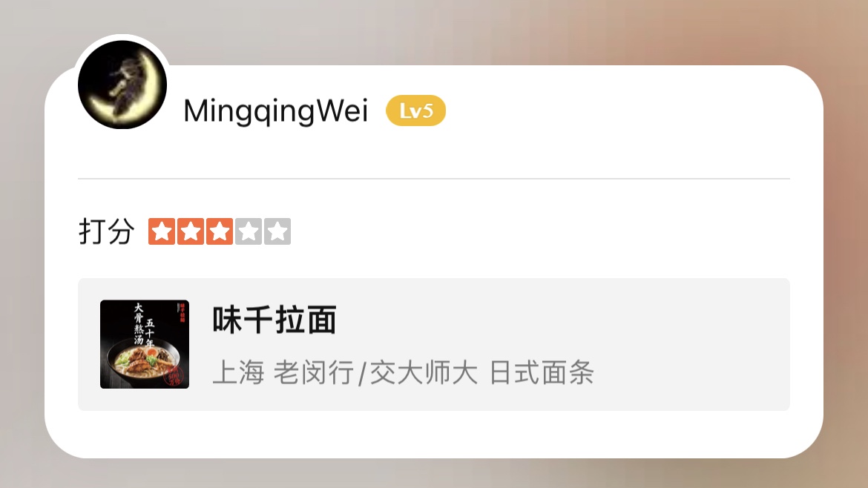The image size is (868, 488).
Task: Tap the red stamp on ramen image
Action: [x=175, y=375]
